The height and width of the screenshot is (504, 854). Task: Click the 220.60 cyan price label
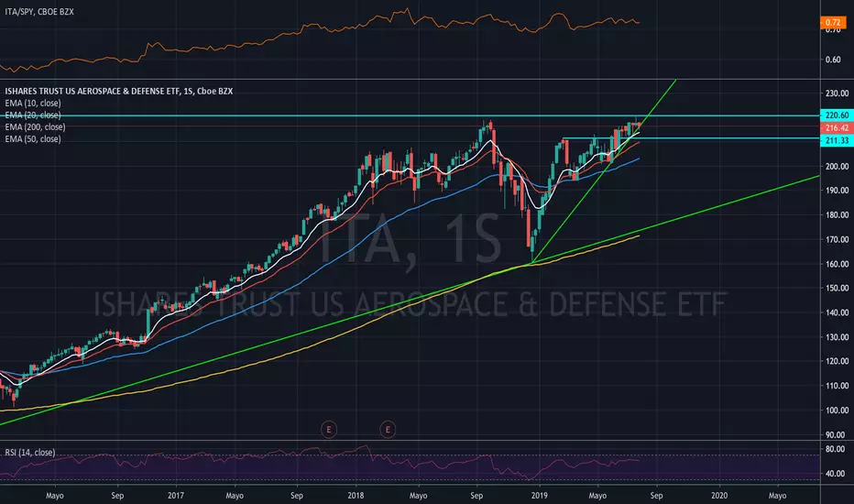tap(837, 115)
